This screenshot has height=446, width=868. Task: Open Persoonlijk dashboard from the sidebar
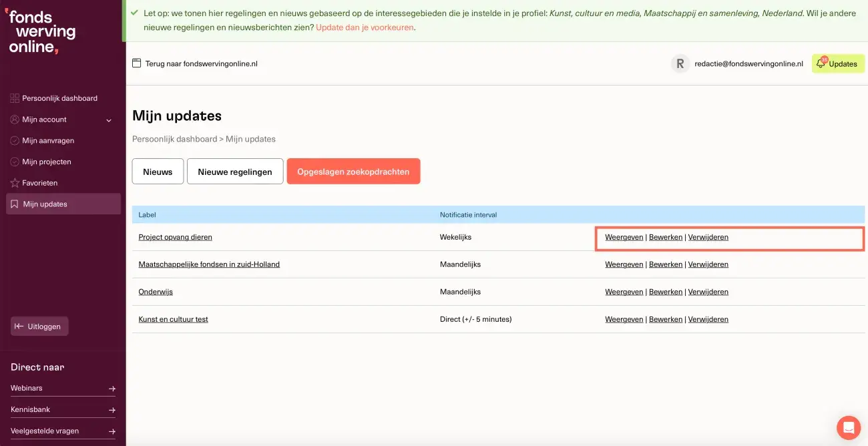click(x=59, y=98)
